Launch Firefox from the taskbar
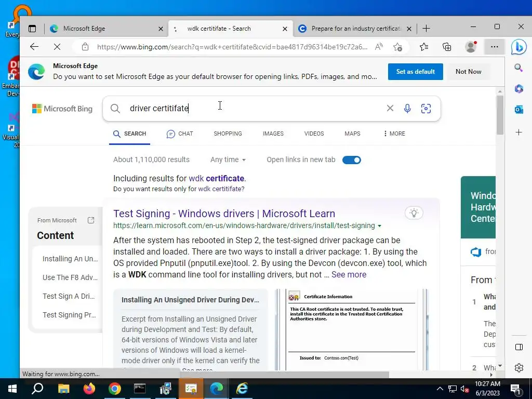This screenshot has width=532, height=399. coord(89,389)
